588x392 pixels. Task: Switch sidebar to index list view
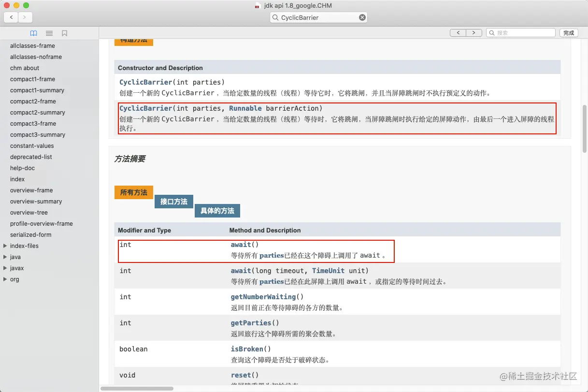point(49,33)
